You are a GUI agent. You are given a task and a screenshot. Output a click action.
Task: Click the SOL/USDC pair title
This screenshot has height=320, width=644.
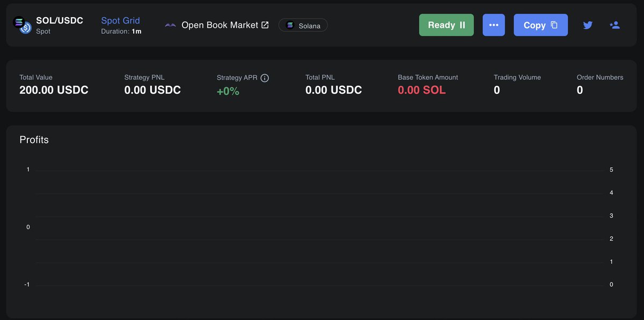coord(60,20)
